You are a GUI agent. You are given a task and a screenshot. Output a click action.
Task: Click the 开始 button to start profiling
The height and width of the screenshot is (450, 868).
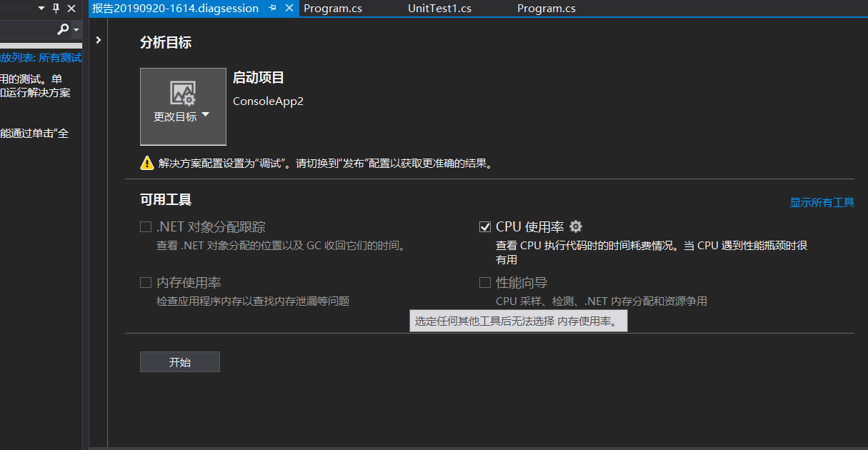(179, 361)
